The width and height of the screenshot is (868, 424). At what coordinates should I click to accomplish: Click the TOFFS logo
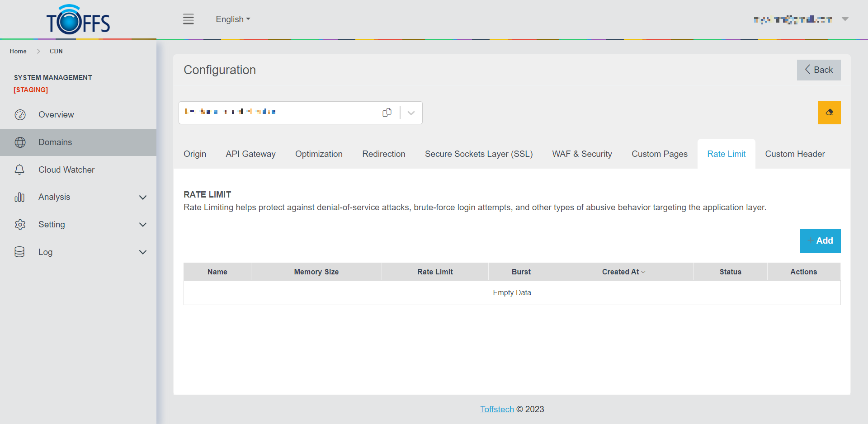(78, 20)
